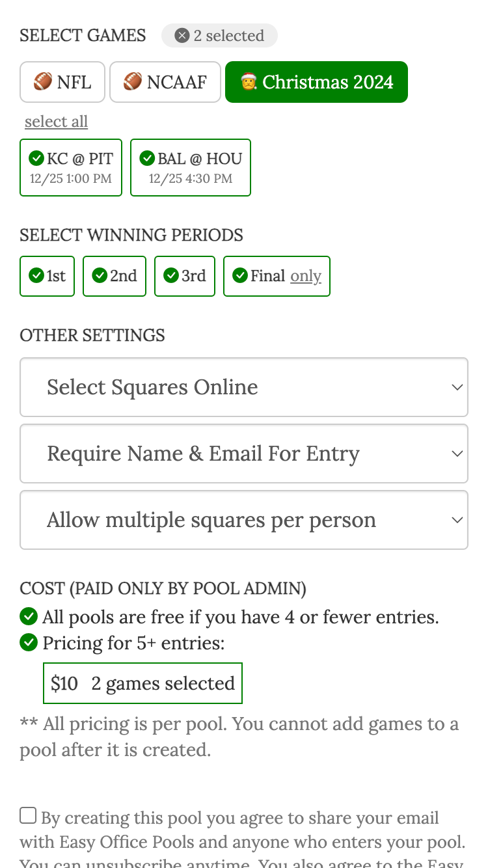Click the checkmark icon on KC @ PIT
Screen dimensions: 488x868
tap(37, 158)
